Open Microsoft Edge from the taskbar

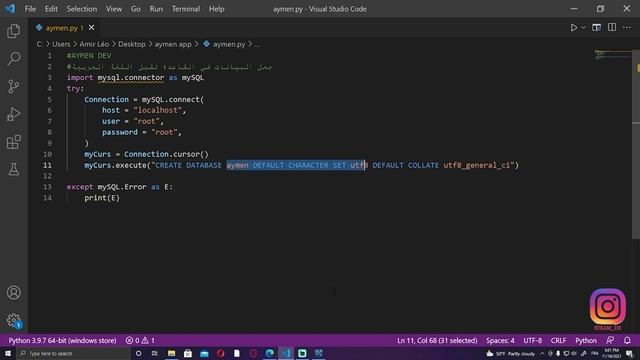269,353
